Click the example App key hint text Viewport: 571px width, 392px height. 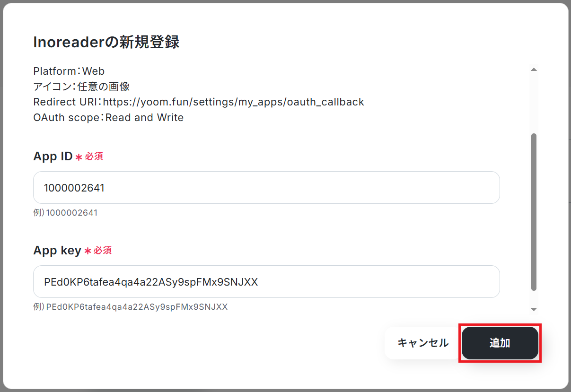coord(131,307)
